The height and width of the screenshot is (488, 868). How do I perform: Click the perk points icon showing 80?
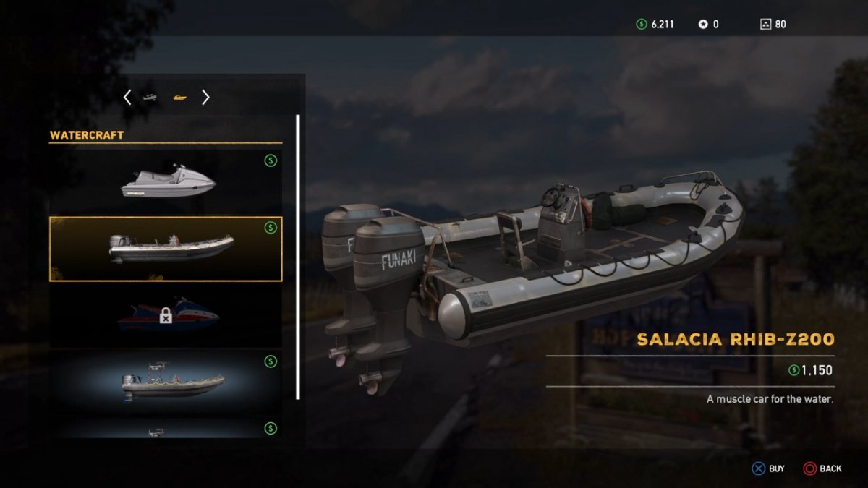point(765,24)
